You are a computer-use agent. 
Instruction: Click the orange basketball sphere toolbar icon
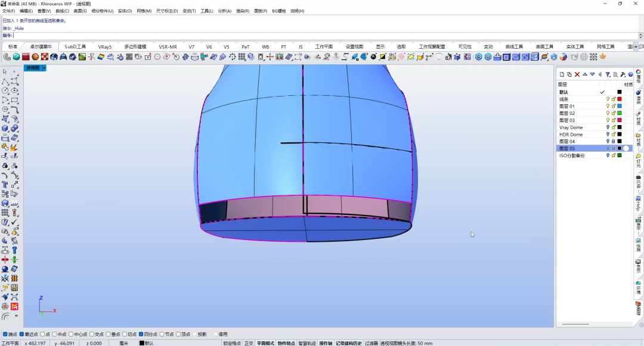point(35,57)
